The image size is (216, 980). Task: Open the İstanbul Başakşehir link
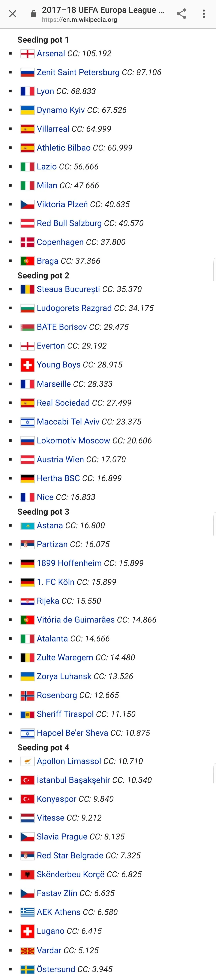(73, 780)
